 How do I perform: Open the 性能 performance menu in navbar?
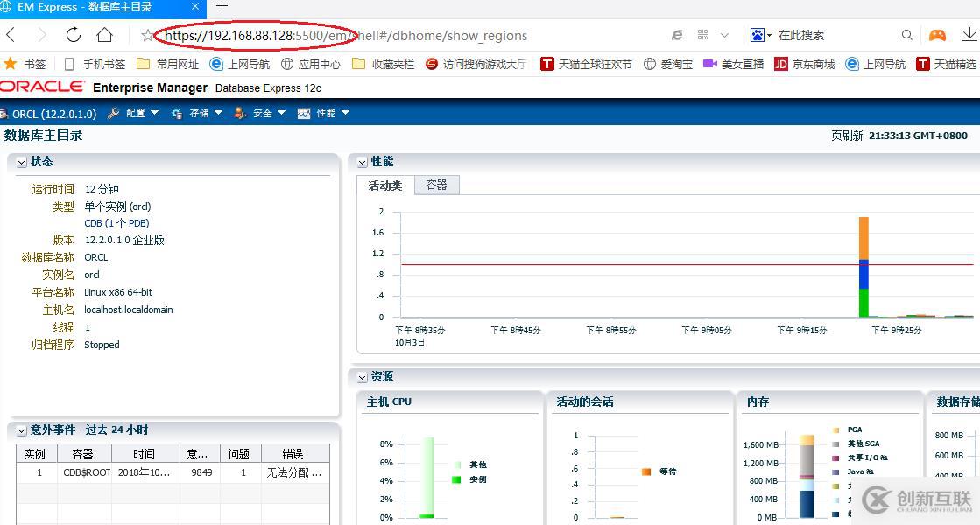[333, 113]
